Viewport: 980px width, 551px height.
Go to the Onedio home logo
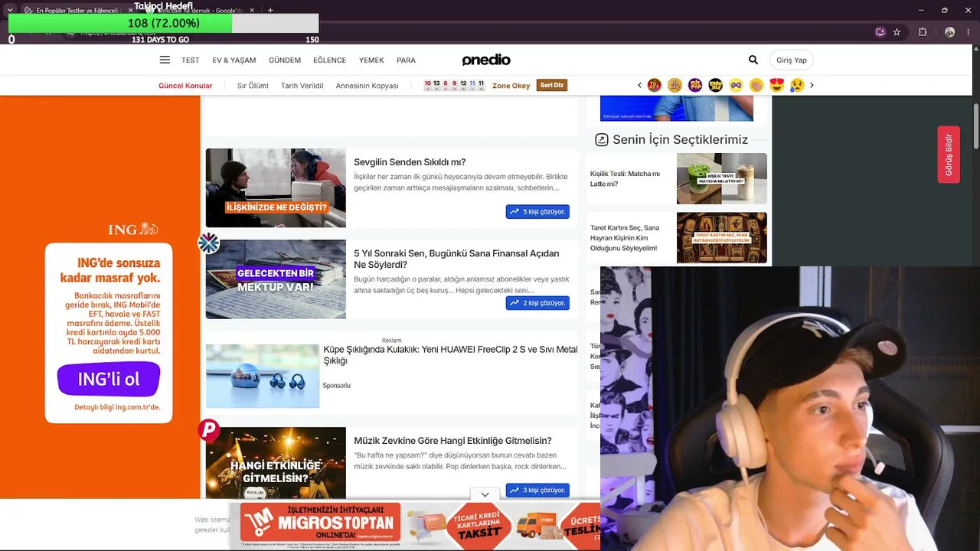click(486, 60)
